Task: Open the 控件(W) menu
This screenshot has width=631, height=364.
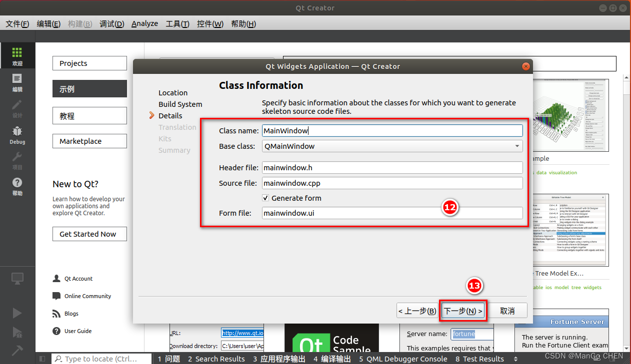Action: 210,23
